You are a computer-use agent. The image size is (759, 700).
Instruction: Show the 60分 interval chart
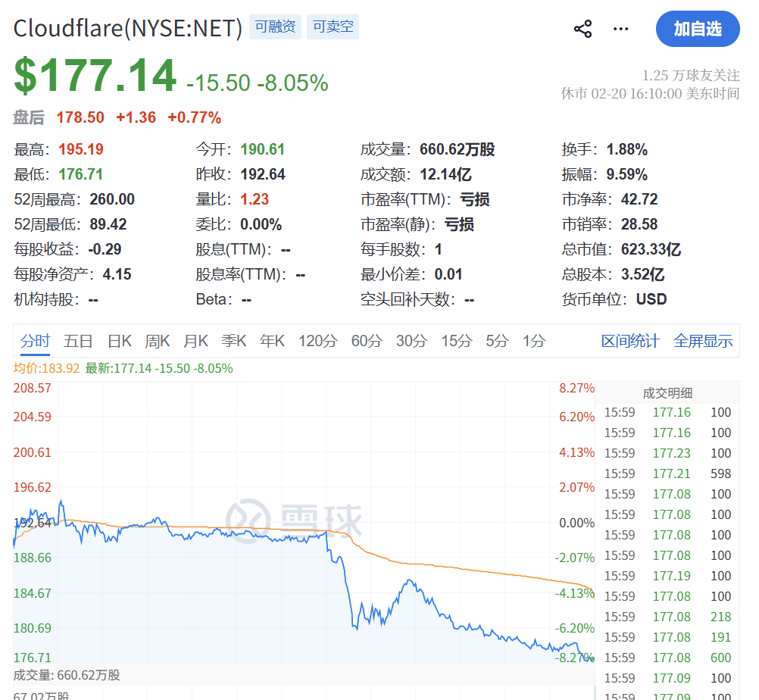click(x=366, y=341)
